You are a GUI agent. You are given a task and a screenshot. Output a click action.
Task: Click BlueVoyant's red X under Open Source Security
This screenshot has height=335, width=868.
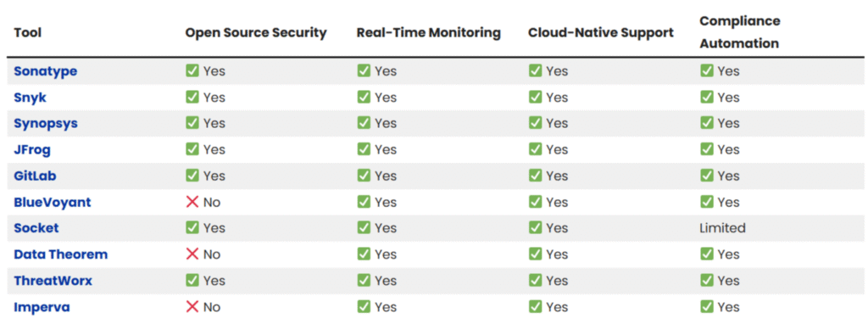pos(192,202)
